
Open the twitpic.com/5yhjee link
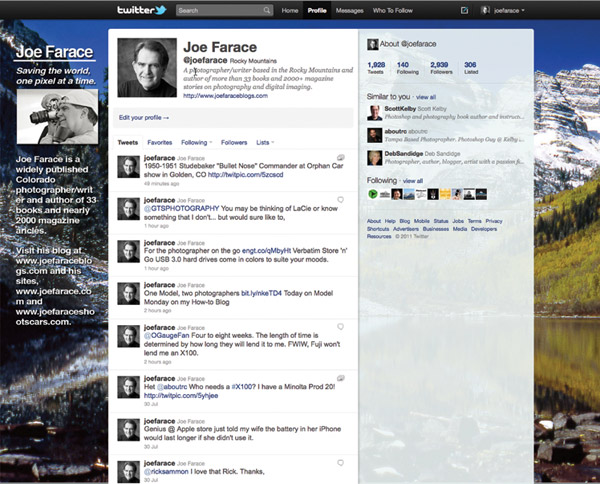point(181,395)
